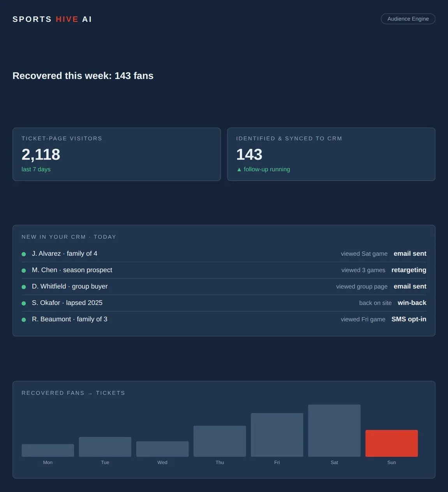Click green status dot beside D. Whitfield
The width and height of the screenshot is (448, 492).
(x=24, y=287)
